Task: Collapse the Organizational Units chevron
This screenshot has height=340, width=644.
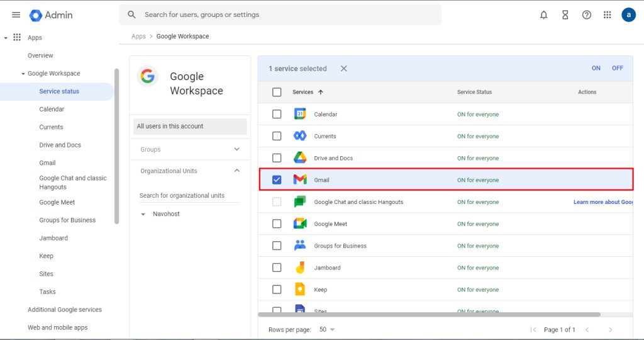Action: coord(237,171)
